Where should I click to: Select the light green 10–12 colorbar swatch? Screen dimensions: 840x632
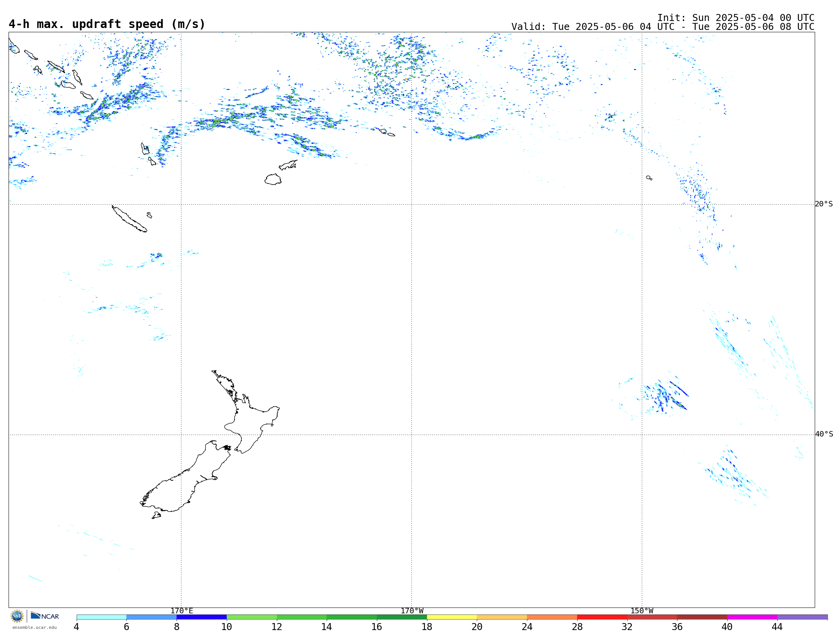click(x=252, y=617)
